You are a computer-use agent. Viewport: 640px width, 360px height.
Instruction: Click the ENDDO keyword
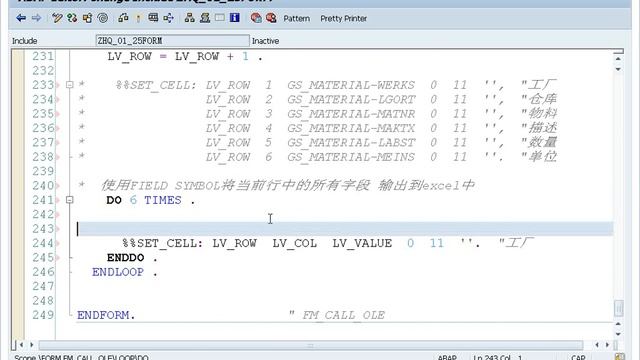[125, 258]
